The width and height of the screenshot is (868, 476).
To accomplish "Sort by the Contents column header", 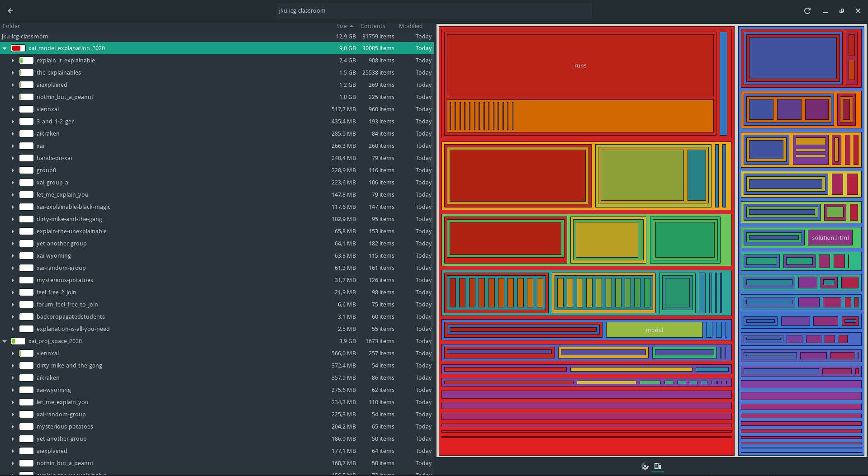I will pos(372,26).
